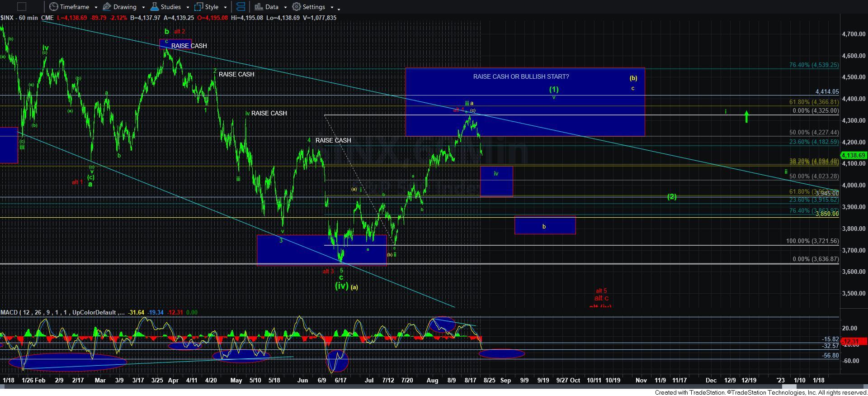
Task: Select the green (2) wave label
Action: click(672, 196)
